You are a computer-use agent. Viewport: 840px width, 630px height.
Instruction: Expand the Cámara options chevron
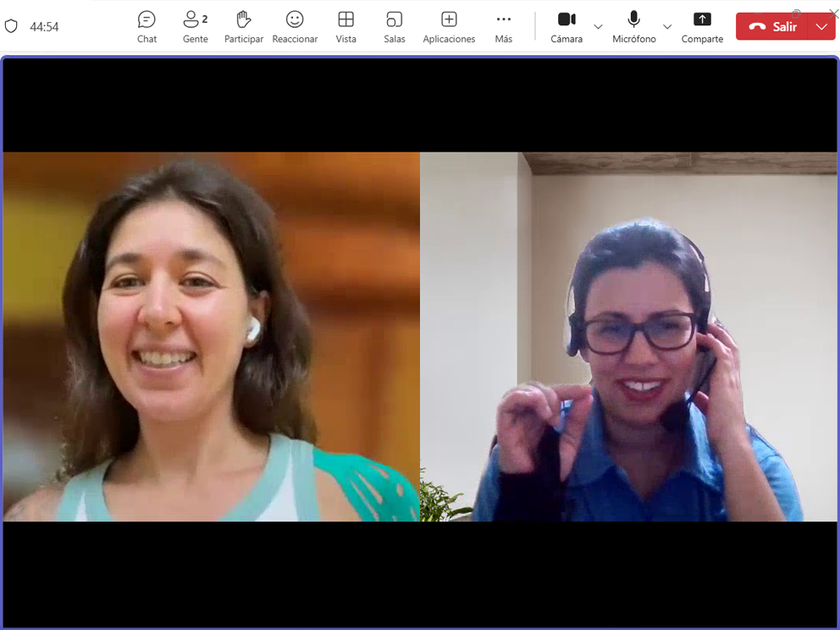599,27
